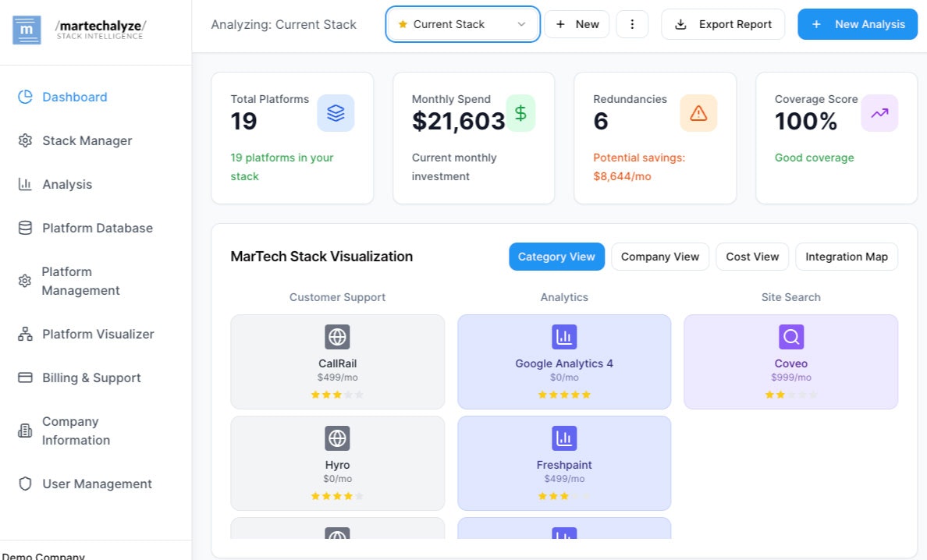Screen dimensions: 927x560
Task: Start a New Analysis
Action: point(858,24)
